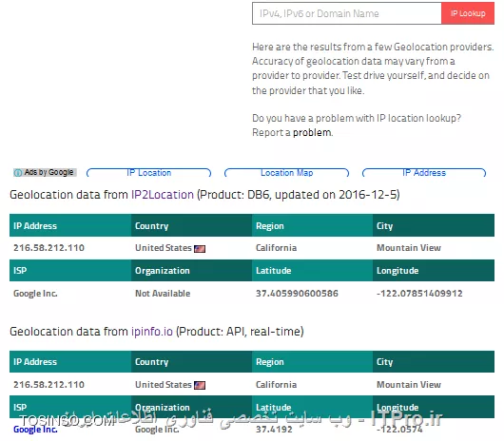Select Mountain View in ipinfo.io table
Screen dimensions: 504x441
coord(409,385)
